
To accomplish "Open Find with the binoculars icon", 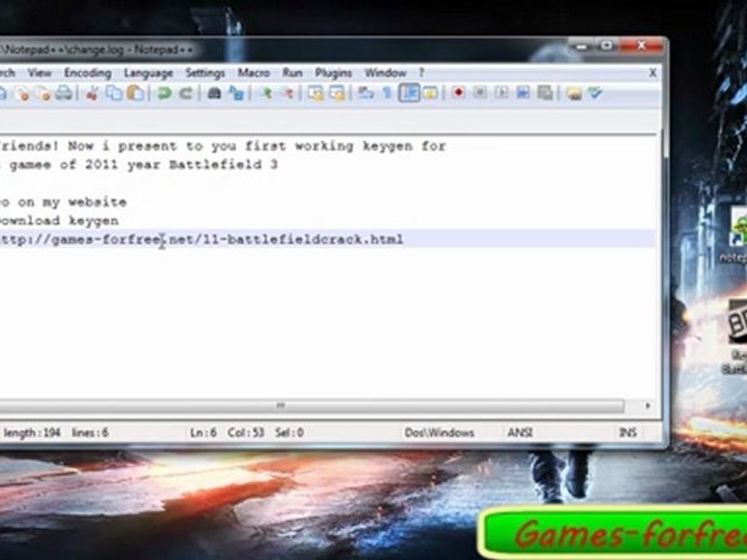I will point(215,93).
